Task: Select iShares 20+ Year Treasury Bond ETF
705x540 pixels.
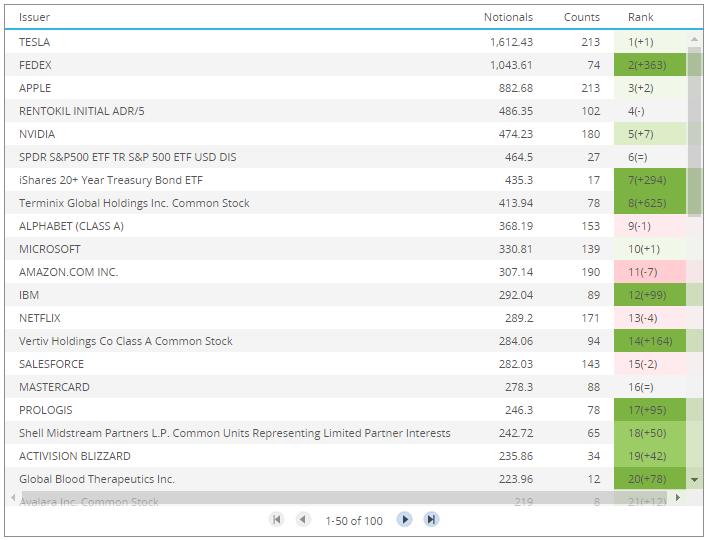Action: tap(346, 180)
